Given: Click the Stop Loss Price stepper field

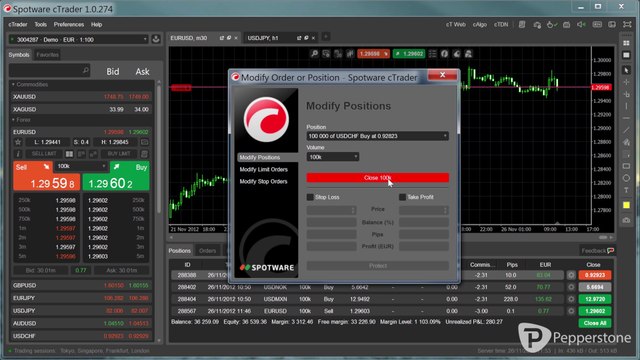Looking at the screenshot, I should tap(331, 210).
